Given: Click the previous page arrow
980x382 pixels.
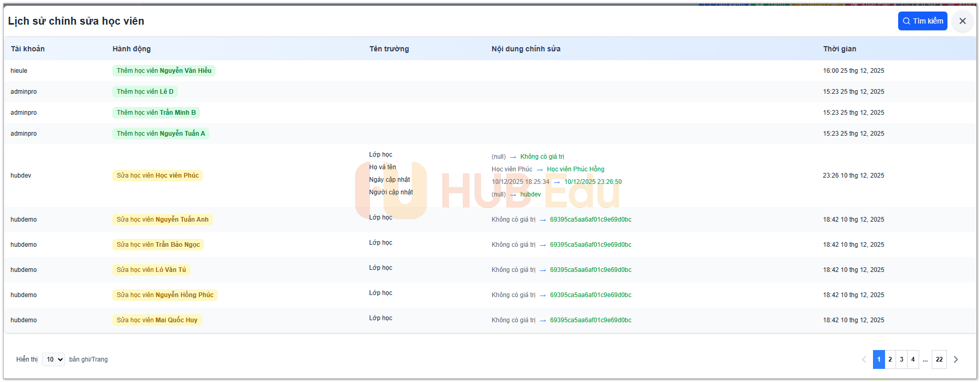Looking at the screenshot, I should coord(864,359).
